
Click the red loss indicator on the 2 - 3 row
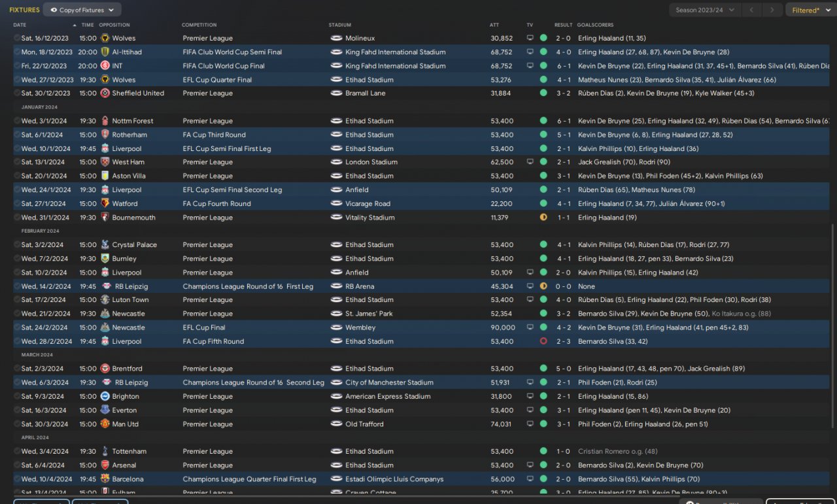(x=543, y=341)
